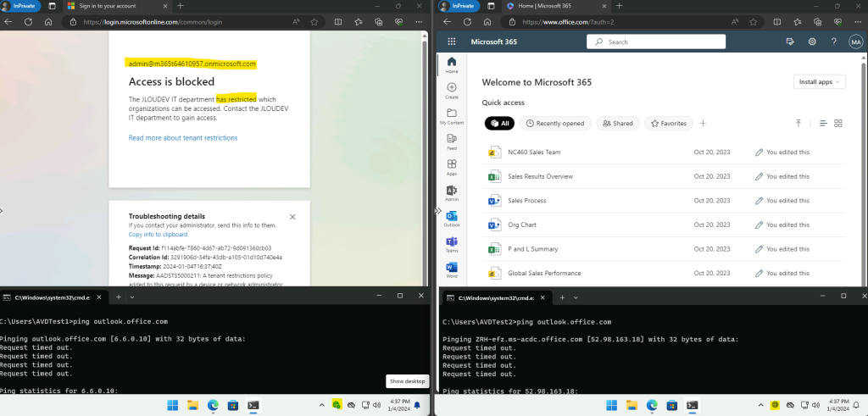Click the upload icon above file list
Screen dimensions: 868x416
[x=798, y=124]
